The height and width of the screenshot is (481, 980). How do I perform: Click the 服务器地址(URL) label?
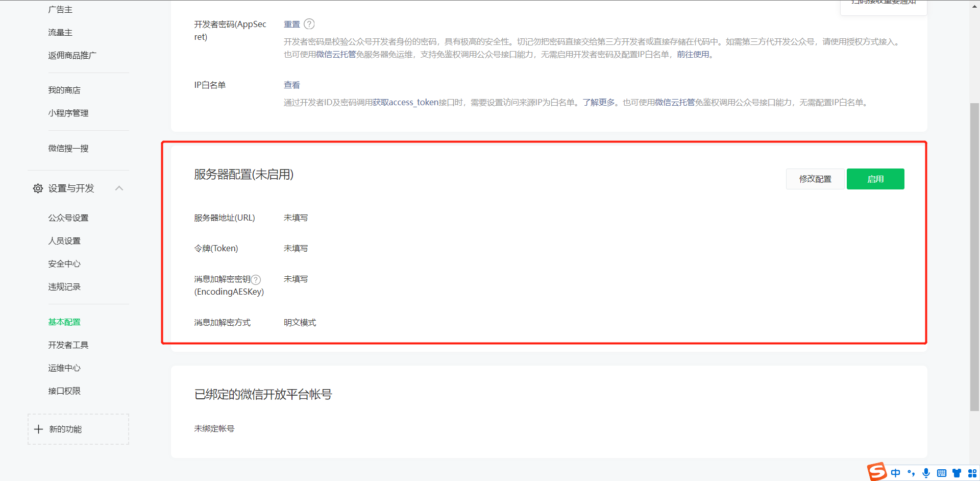(225, 218)
